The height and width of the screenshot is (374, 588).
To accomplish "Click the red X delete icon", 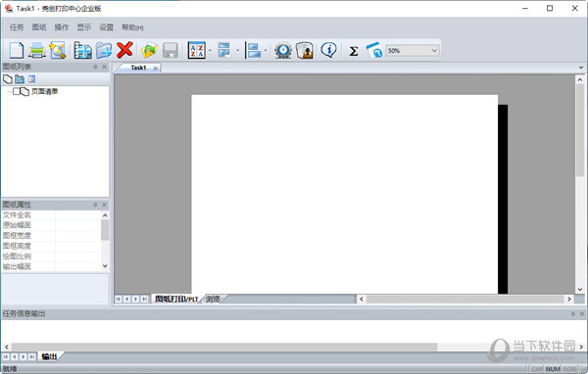I will pos(124,50).
